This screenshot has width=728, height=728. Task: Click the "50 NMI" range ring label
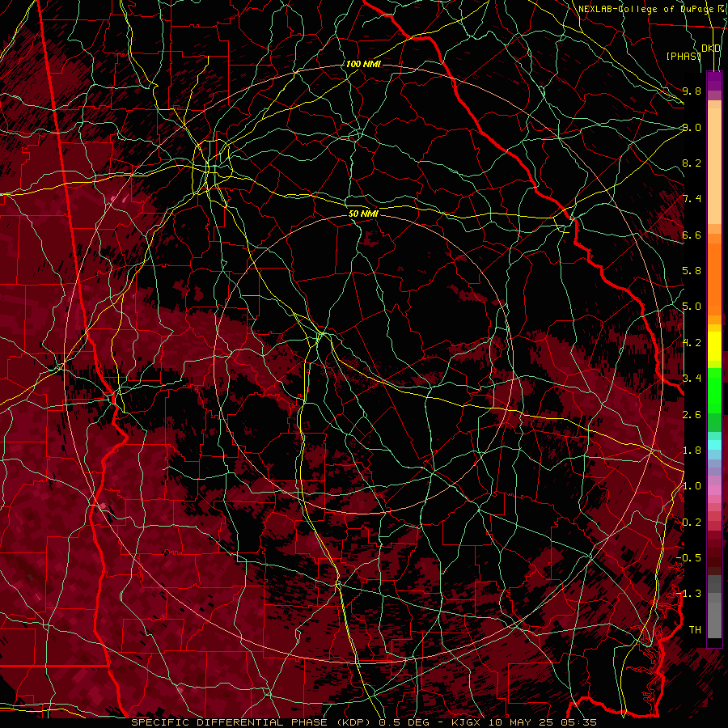click(x=363, y=214)
